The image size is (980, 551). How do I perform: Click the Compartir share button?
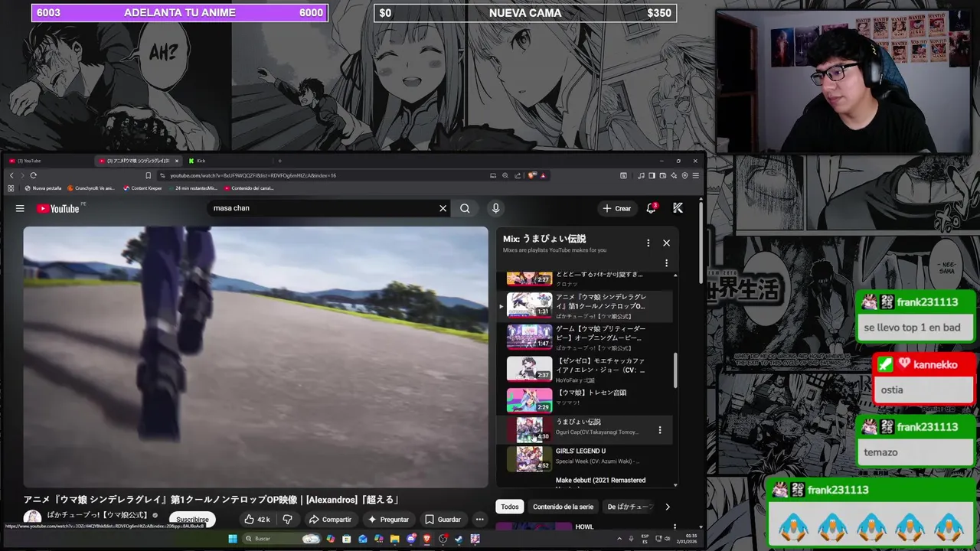(330, 520)
